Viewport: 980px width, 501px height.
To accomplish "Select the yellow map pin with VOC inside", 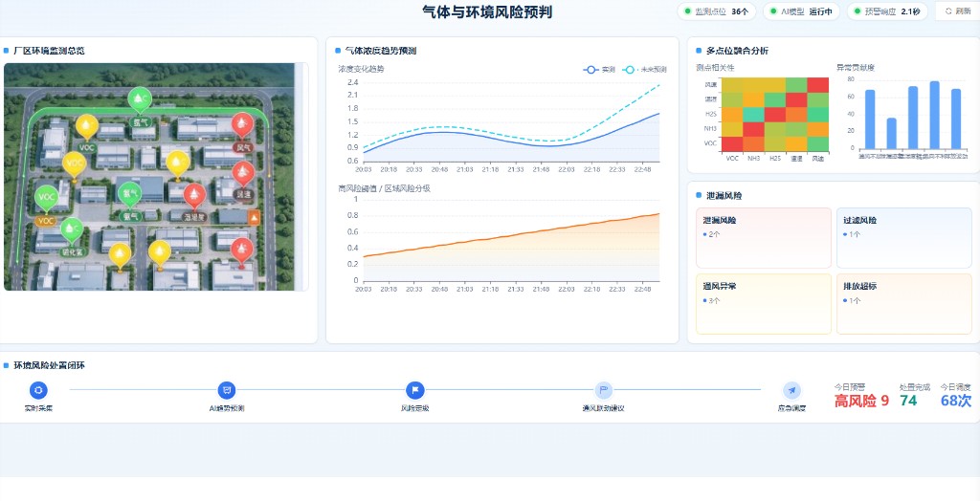I will pyautogui.click(x=75, y=164).
